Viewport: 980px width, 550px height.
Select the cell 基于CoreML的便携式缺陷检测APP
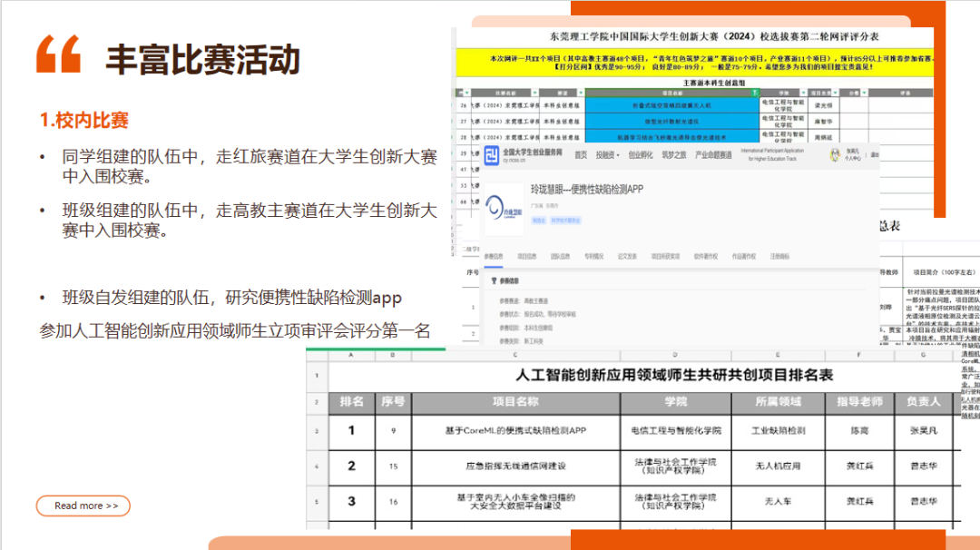coord(515,430)
